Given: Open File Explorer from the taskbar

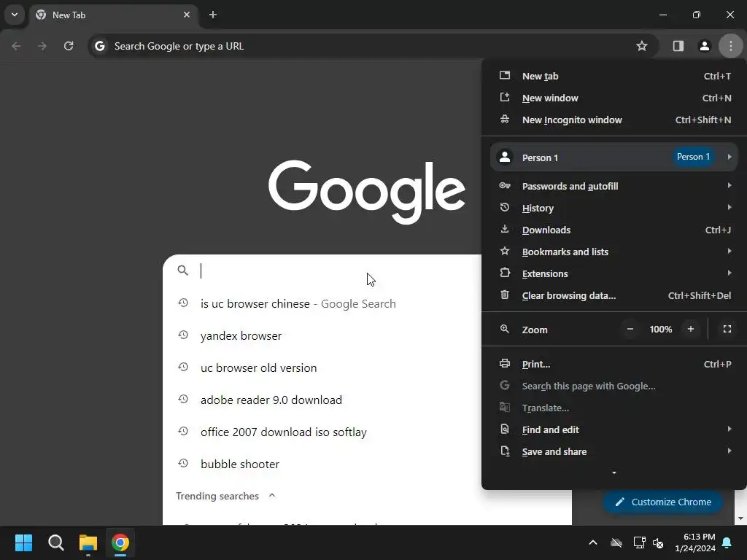Looking at the screenshot, I should pos(88,542).
